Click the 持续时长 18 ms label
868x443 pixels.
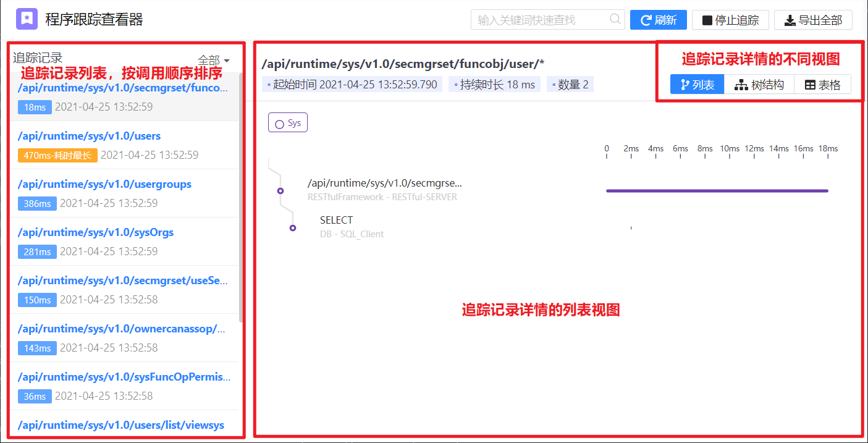pos(494,85)
